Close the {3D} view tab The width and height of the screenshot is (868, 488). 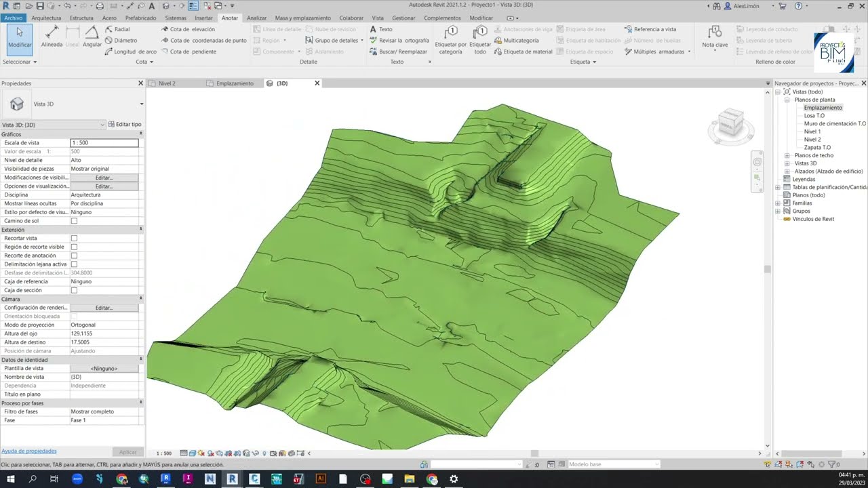click(317, 83)
